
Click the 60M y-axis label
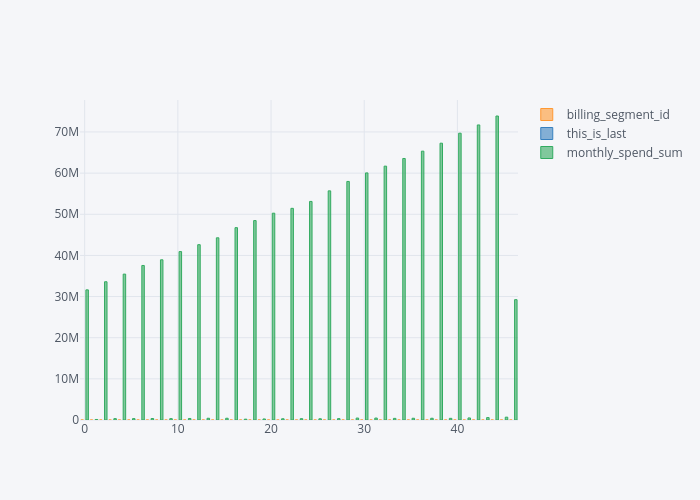[67, 173]
